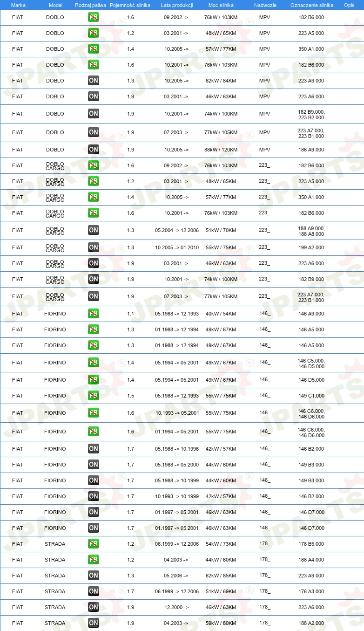Click petrol icon in Doblo MPV 09.2002 row
Viewport: 364px width, 631px height.
pyautogui.click(x=94, y=17)
